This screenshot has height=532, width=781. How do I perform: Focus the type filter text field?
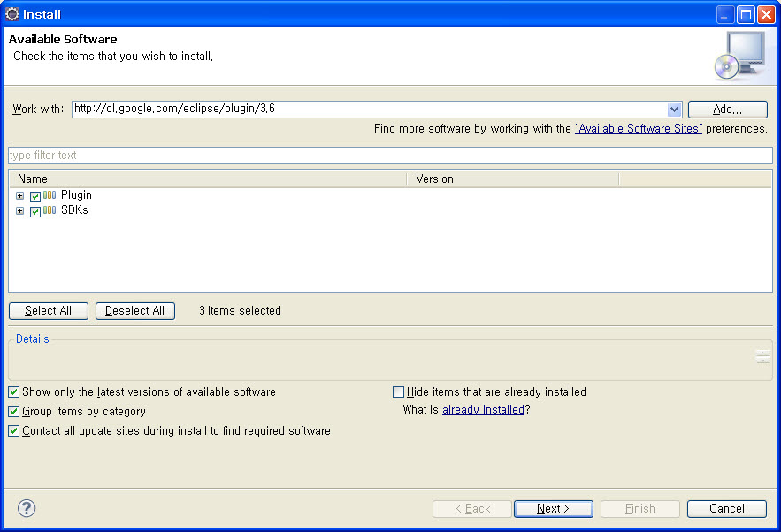pos(390,156)
